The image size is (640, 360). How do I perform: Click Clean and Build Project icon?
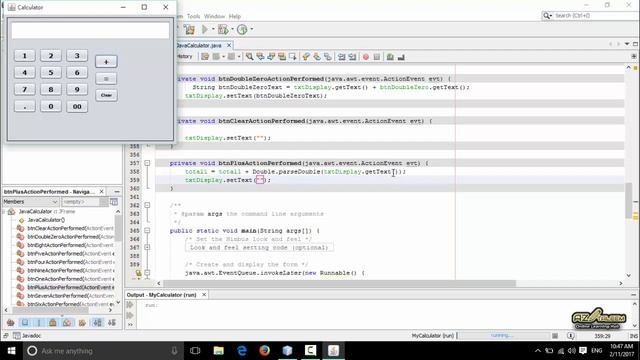(x=189, y=29)
